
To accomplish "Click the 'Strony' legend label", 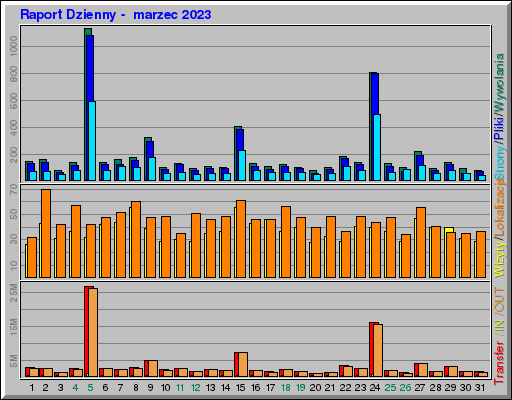I will 499,163.
